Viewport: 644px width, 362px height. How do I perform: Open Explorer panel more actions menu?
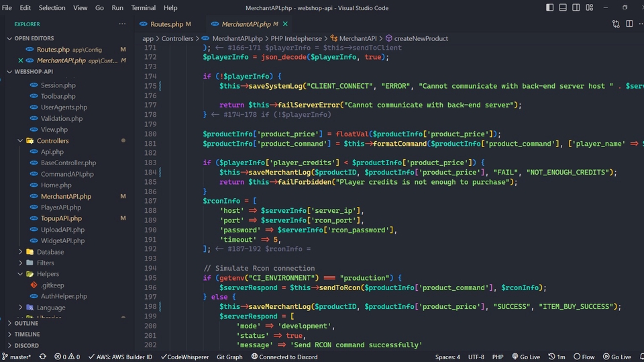click(122, 24)
